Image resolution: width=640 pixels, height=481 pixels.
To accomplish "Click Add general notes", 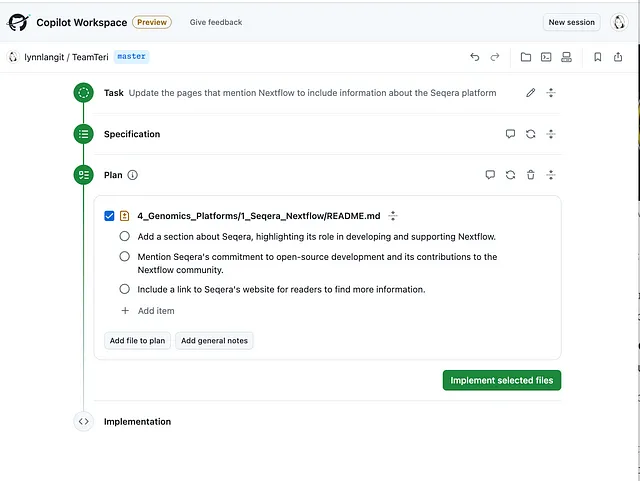I will pyautogui.click(x=214, y=341).
